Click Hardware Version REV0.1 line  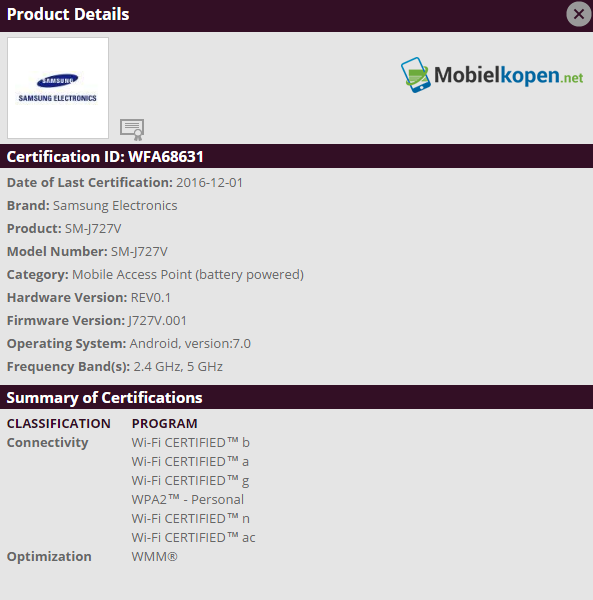coord(89,297)
